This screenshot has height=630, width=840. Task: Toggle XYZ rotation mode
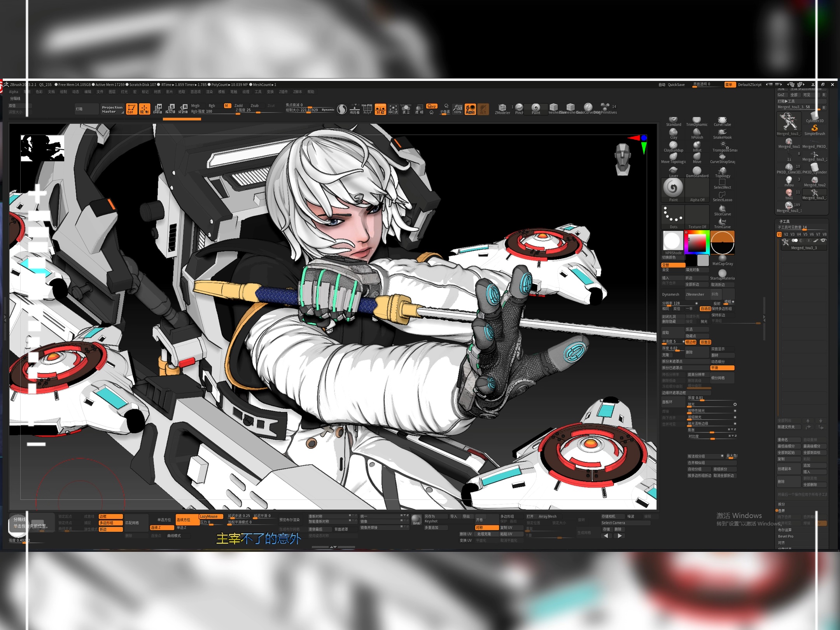click(432, 106)
